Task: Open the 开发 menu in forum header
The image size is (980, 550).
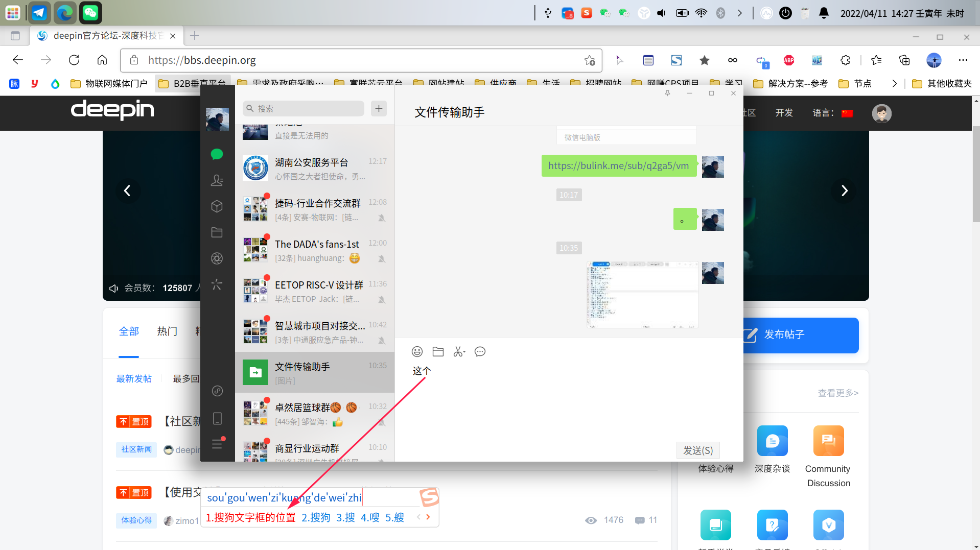Action: [784, 113]
